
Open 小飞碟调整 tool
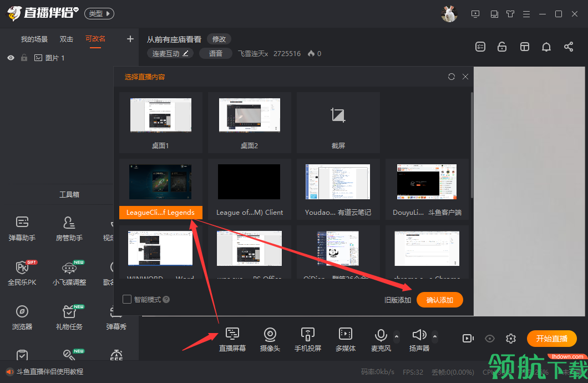tap(69, 273)
